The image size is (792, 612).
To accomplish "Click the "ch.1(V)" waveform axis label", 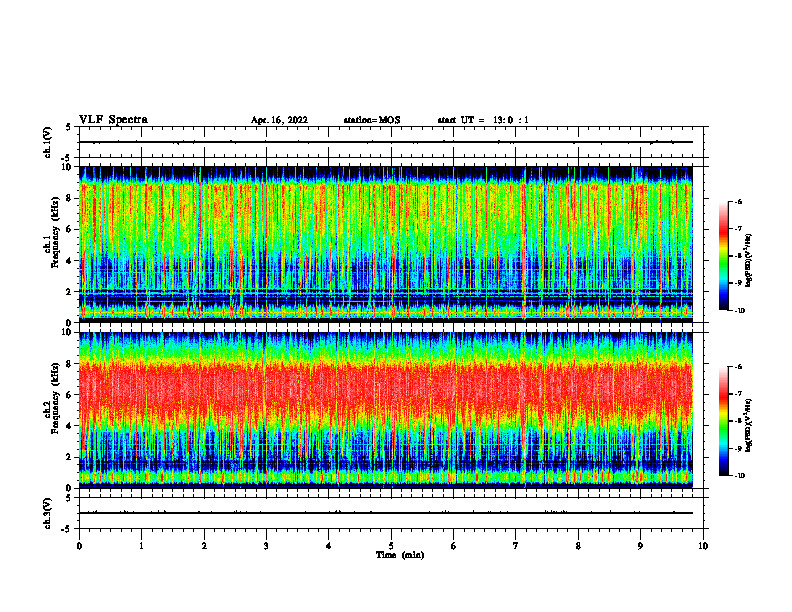I will coord(48,142).
